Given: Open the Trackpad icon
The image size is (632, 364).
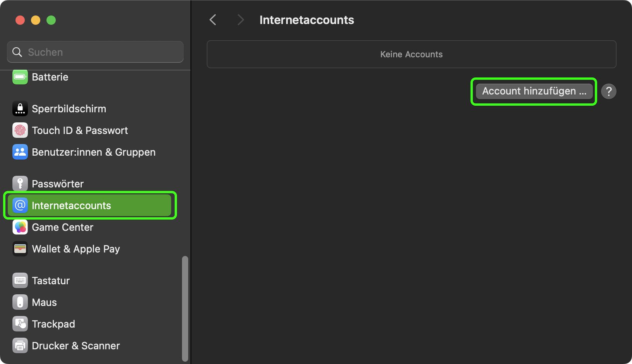Looking at the screenshot, I should 20,324.
